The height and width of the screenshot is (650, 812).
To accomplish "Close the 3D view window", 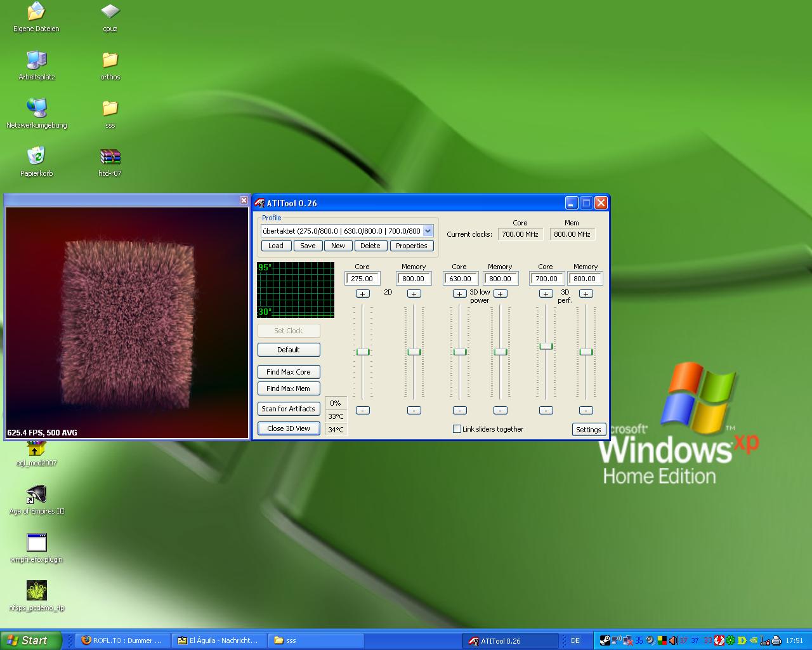I will click(x=244, y=200).
